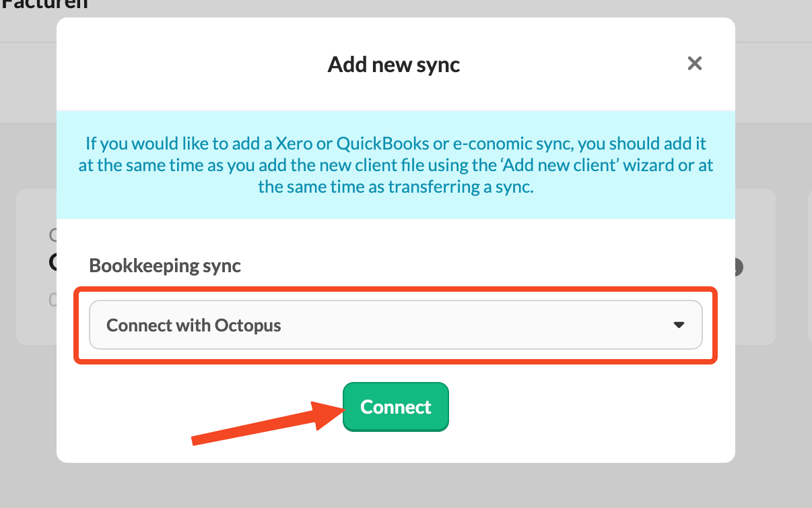Close the Add new sync dialog
This screenshot has height=508, width=812.
click(x=694, y=63)
